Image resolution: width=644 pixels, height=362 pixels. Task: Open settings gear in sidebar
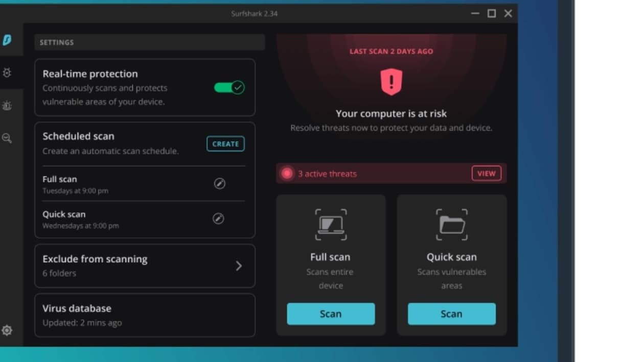pyautogui.click(x=7, y=330)
